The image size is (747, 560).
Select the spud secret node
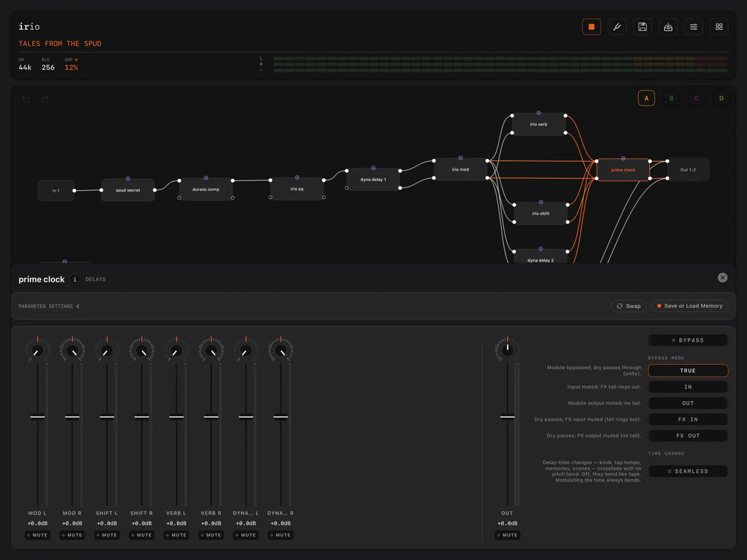point(128,190)
